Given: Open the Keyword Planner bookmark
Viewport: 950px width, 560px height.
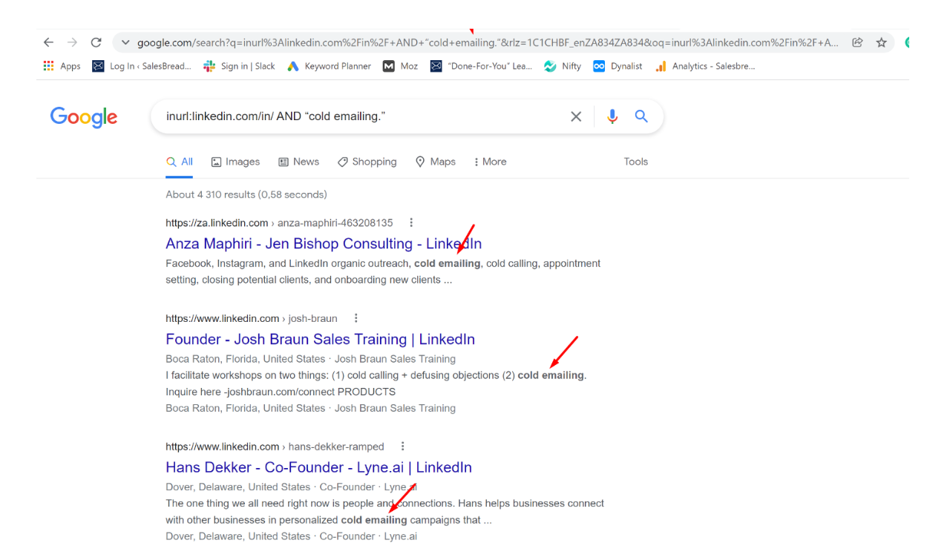Looking at the screenshot, I should pos(329,66).
